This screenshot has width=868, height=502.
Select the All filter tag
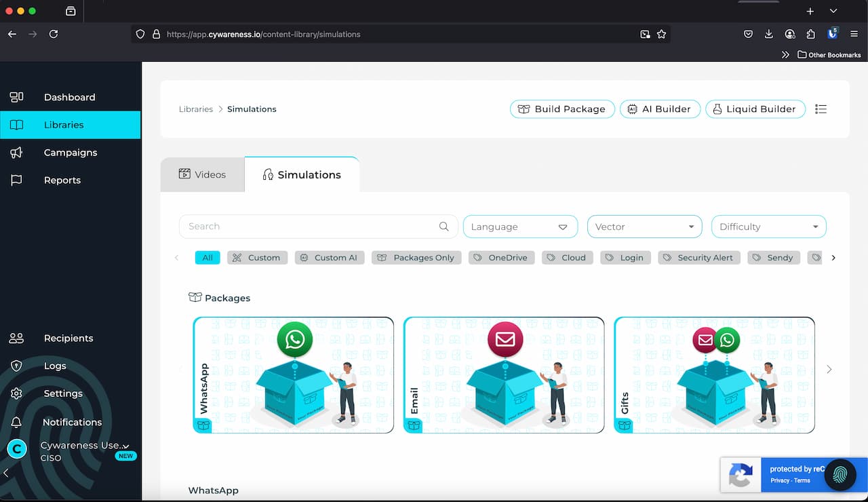pos(208,258)
